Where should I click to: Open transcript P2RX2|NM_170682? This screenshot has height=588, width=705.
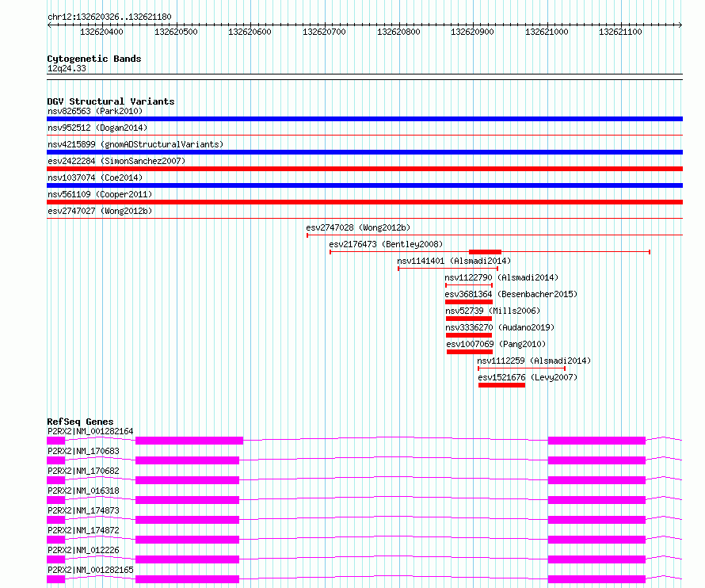(83, 471)
